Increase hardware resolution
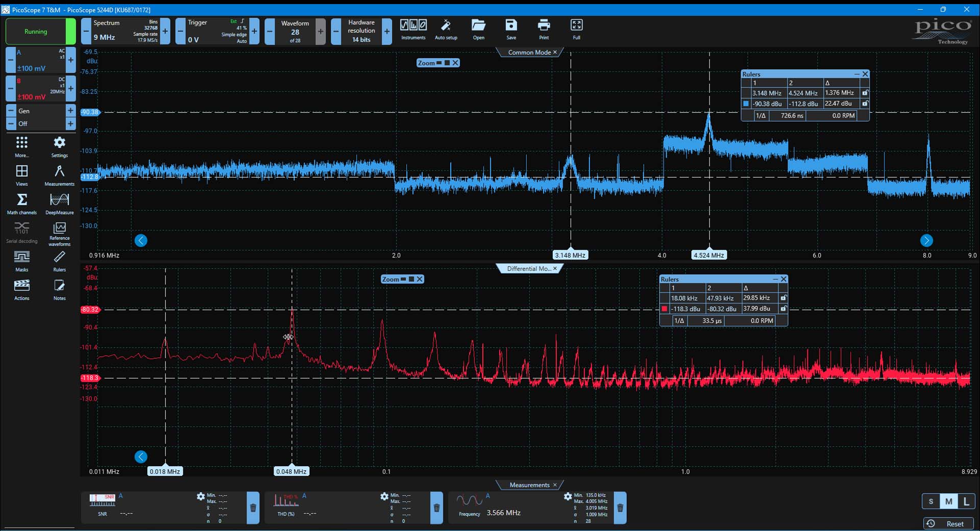Viewport: 980px width, 531px height. 387,31
